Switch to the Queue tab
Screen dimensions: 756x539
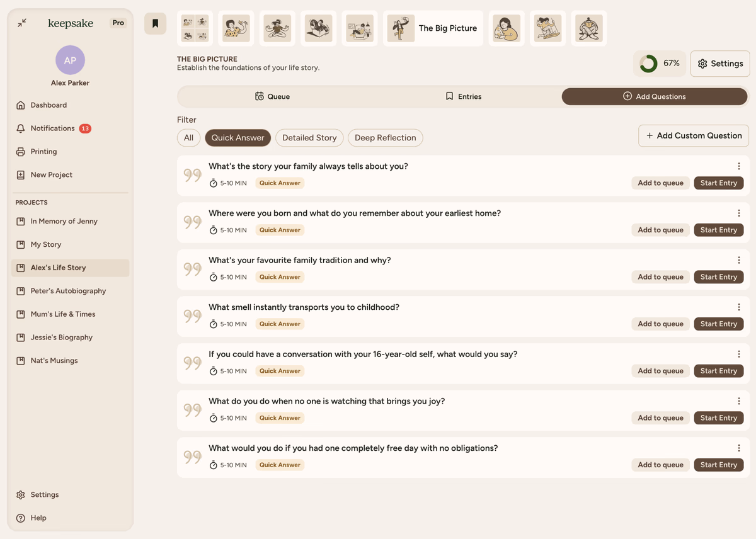(x=272, y=96)
